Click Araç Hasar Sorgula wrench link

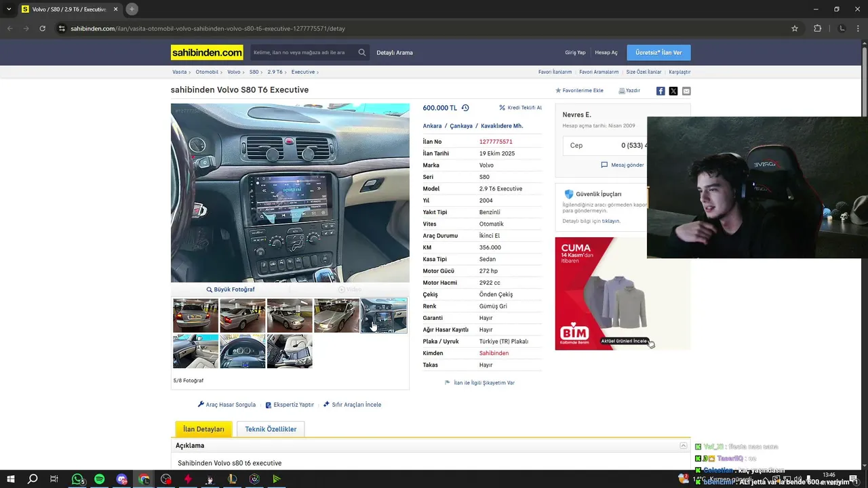click(x=226, y=405)
